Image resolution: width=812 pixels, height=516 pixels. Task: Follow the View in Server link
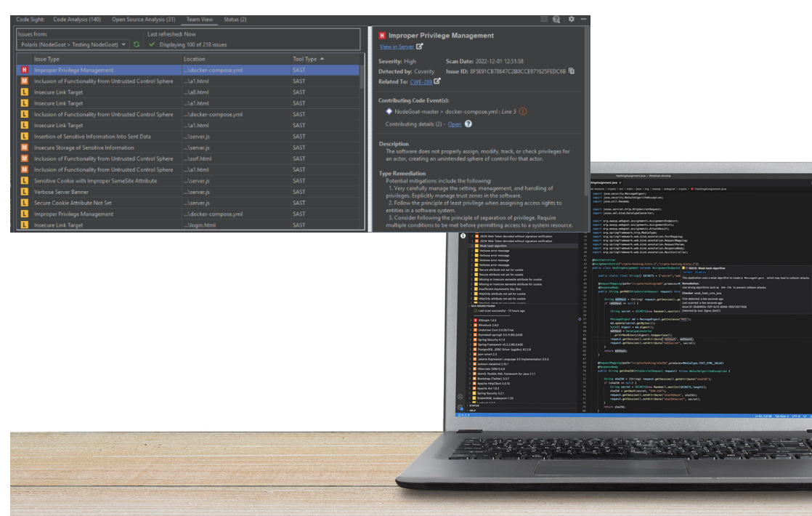pos(396,47)
